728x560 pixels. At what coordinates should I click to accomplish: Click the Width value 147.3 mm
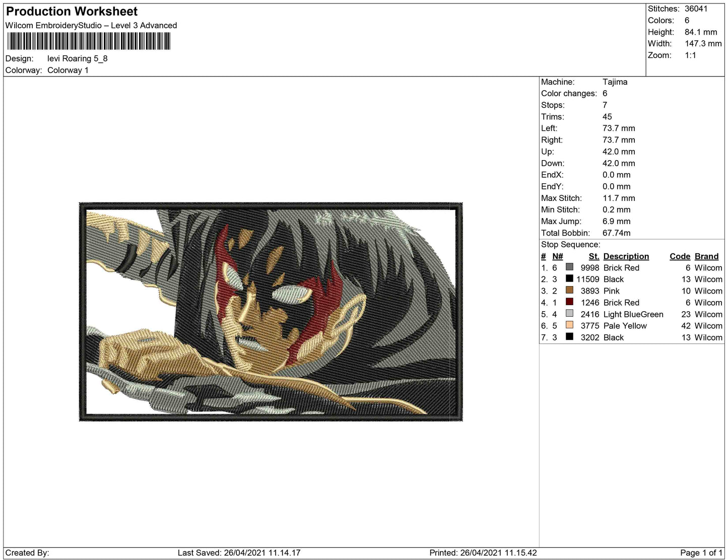tap(703, 43)
